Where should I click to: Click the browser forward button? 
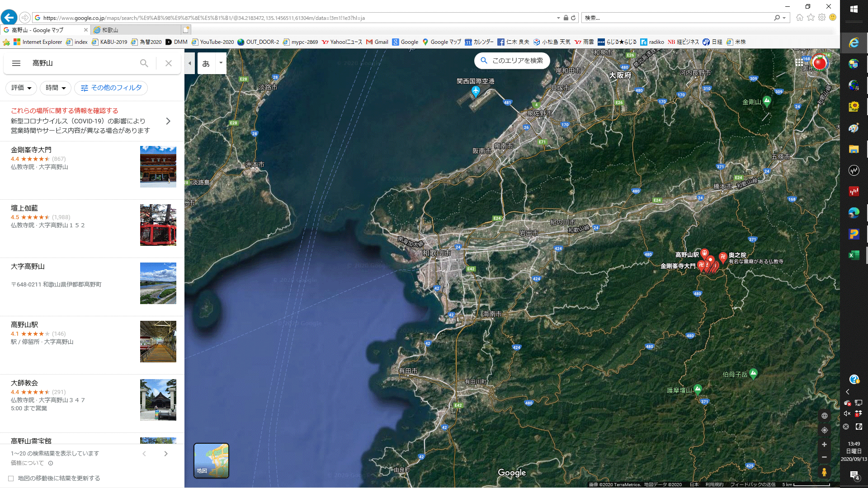pyautogui.click(x=25, y=18)
